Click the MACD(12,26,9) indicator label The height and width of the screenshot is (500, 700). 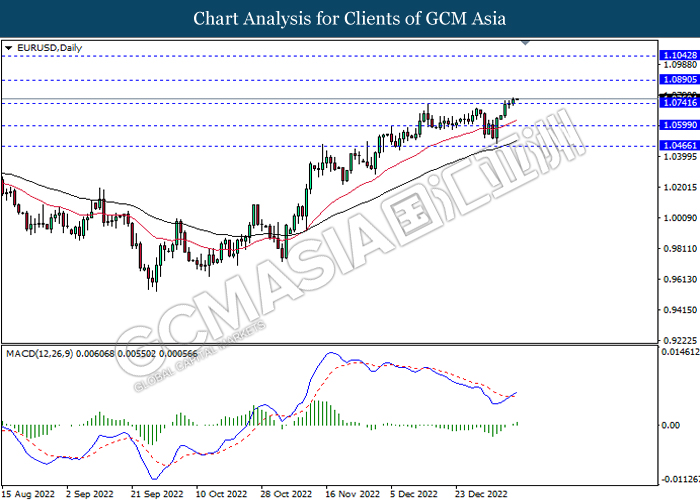(x=40, y=354)
